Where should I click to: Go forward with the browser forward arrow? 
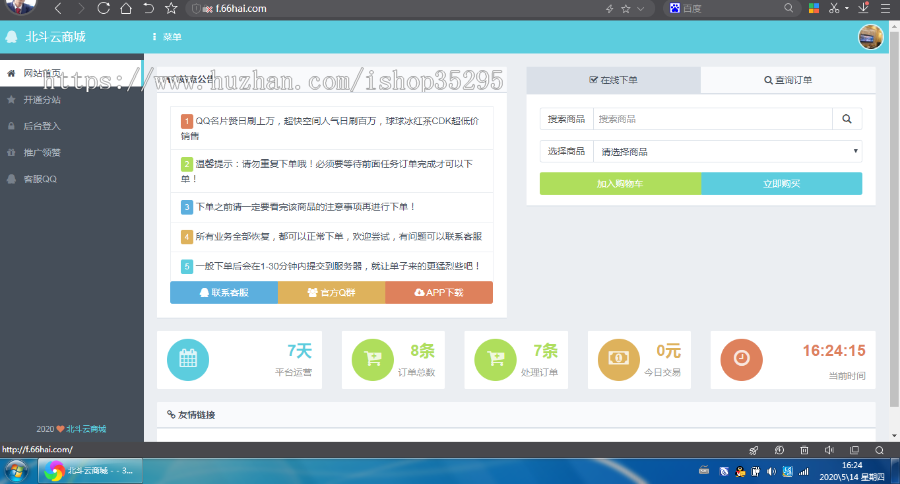pyautogui.click(x=81, y=8)
